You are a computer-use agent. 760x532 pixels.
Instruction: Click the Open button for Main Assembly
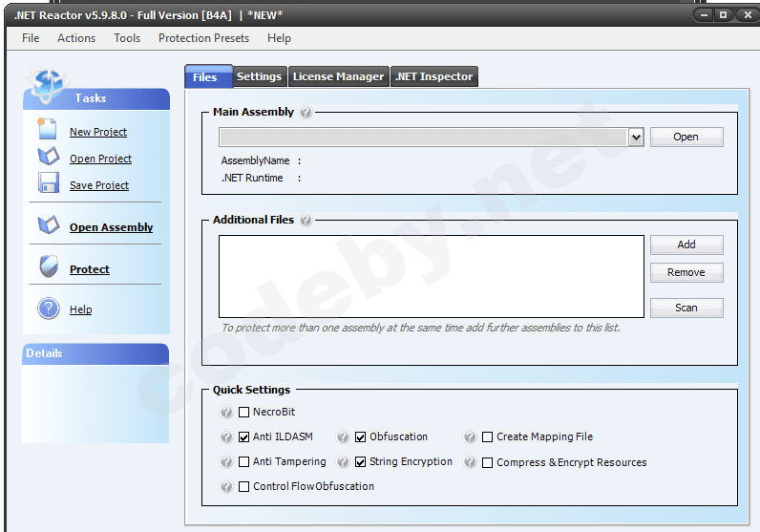pos(686,138)
